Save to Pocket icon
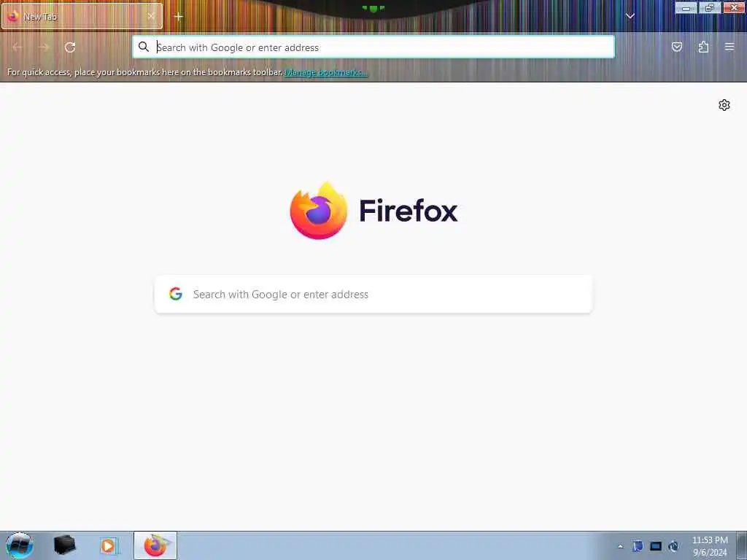747x560 pixels. point(677,47)
